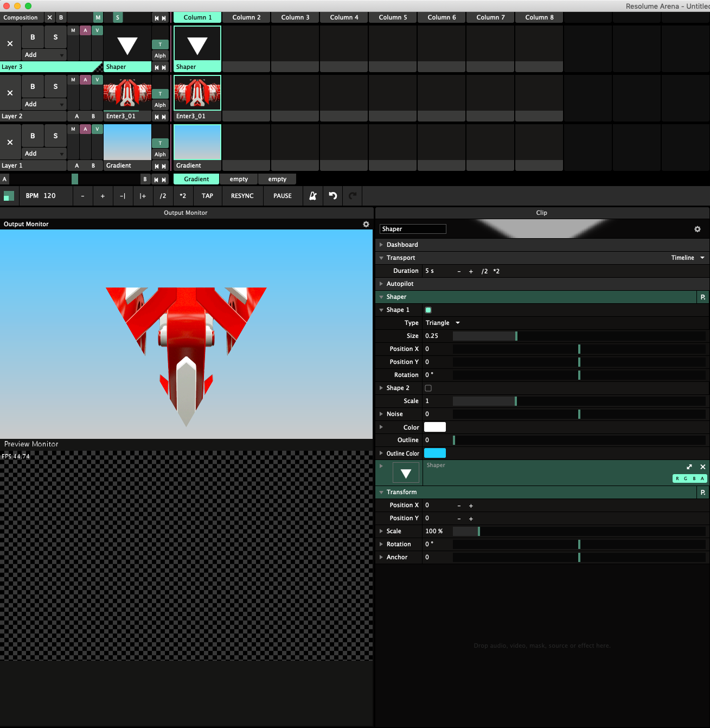Image resolution: width=710 pixels, height=728 pixels.
Task: Click the undo arrow icon
Action: coord(333,196)
